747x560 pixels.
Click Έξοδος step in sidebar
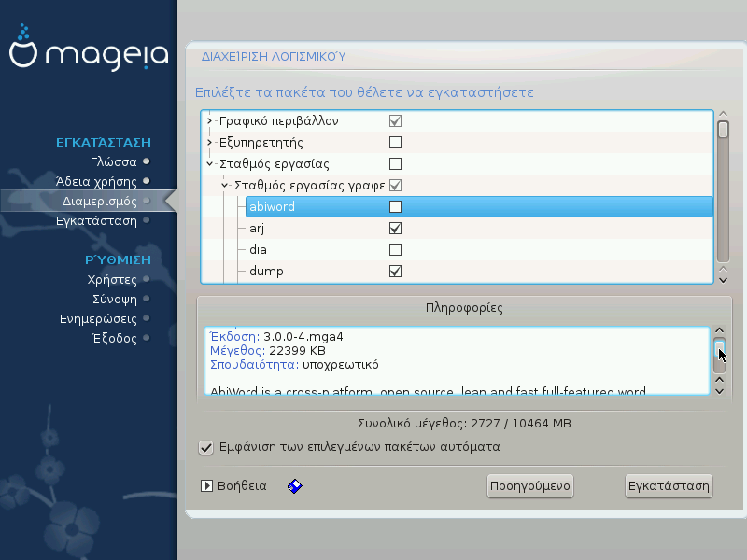click(x=114, y=338)
